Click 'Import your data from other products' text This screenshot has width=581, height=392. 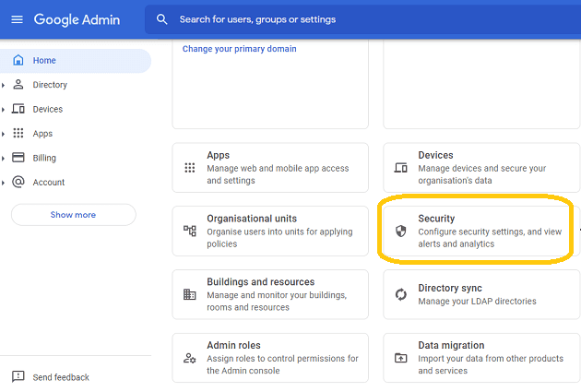click(491, 359)
